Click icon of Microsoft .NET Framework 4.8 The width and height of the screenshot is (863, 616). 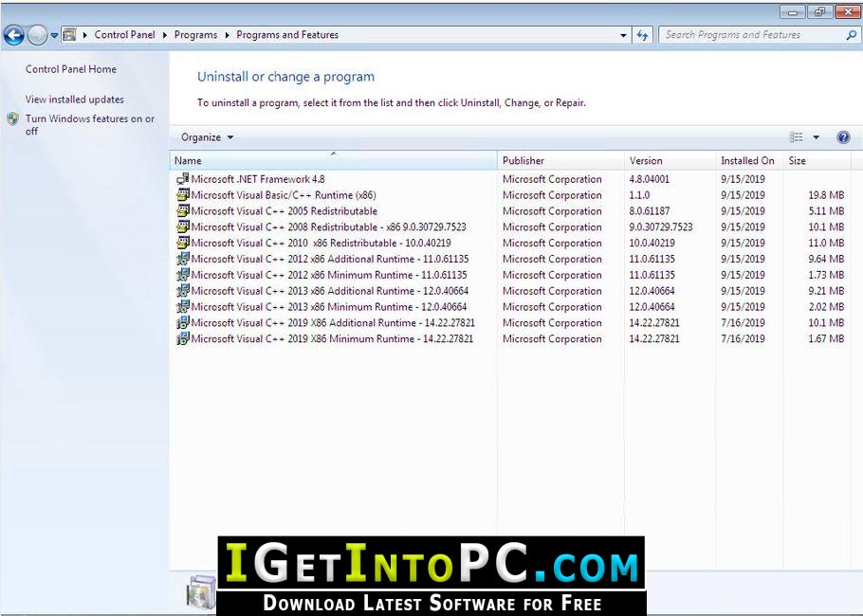point(183,179)
